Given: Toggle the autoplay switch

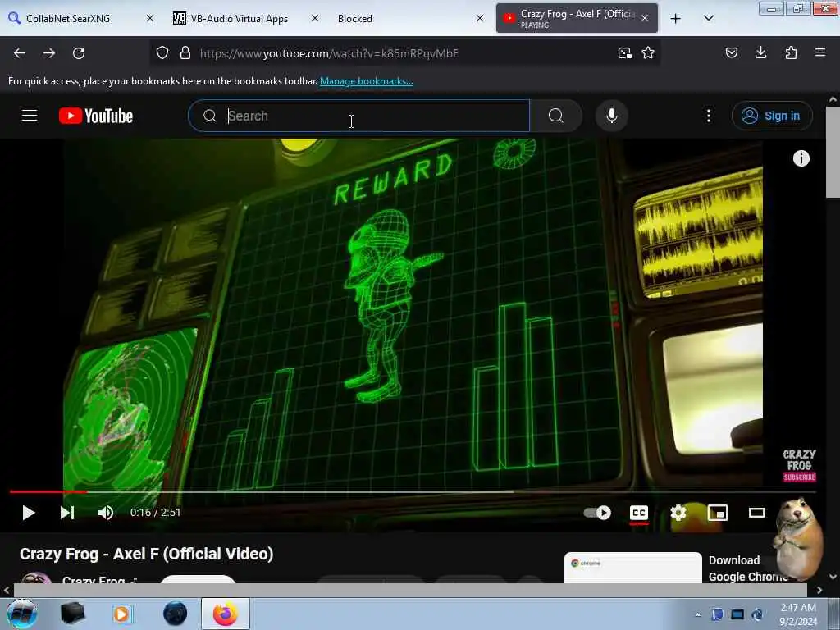Looking at the screenshot, I should point(597,513).
